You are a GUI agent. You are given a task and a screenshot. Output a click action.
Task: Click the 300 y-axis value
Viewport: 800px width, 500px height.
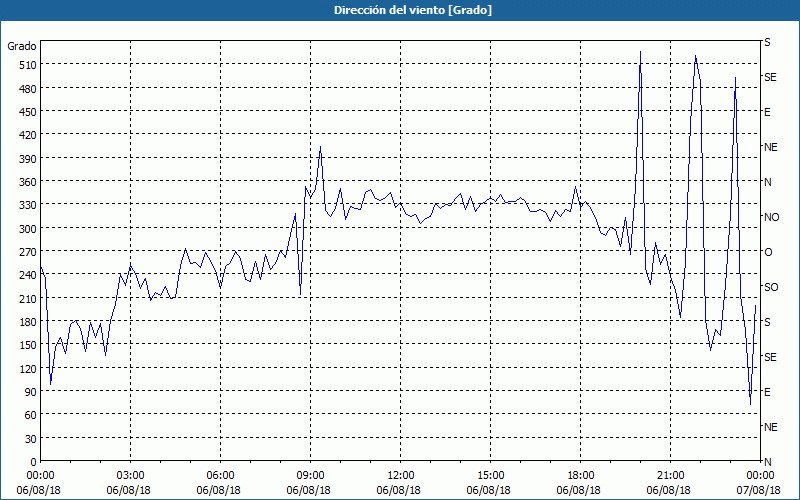tap(28, 229)
